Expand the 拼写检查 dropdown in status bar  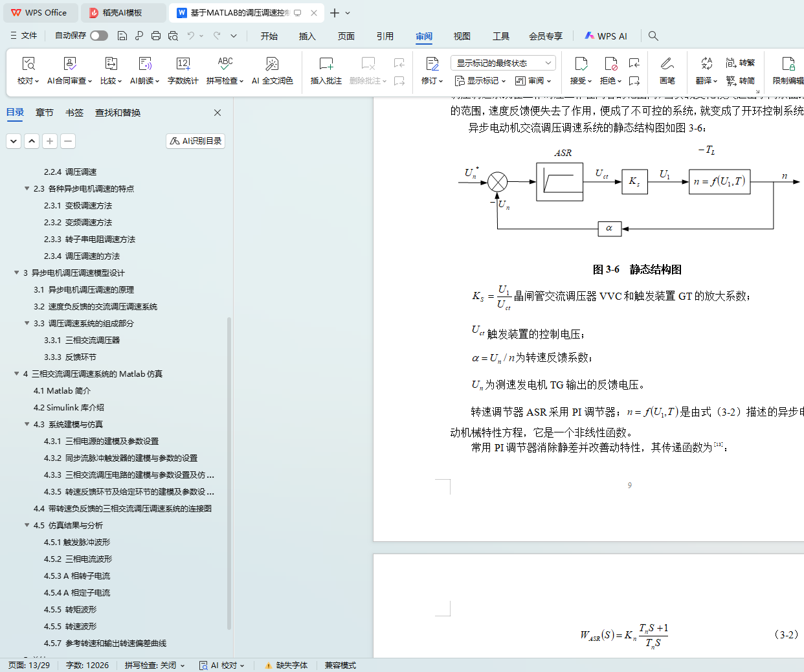pyautogui.click(x=155, y=666)
